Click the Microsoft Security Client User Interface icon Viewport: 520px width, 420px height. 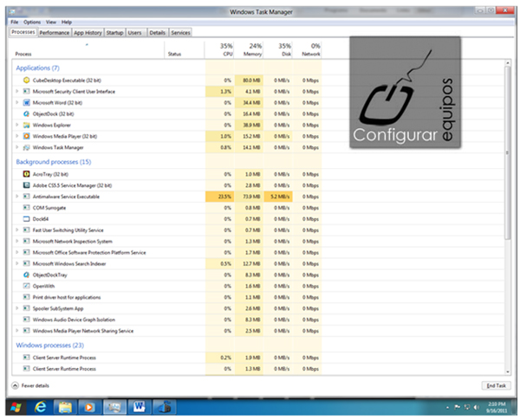26,91
